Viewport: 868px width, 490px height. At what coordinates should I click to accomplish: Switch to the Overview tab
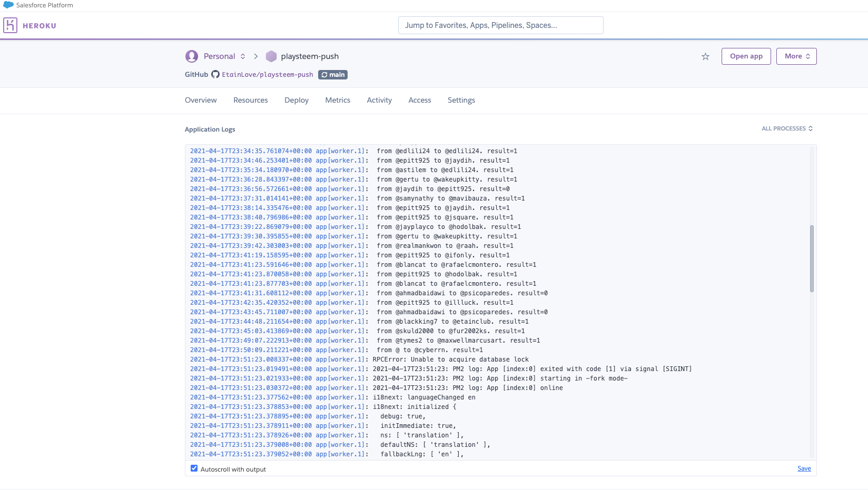(x=201, y=100)
